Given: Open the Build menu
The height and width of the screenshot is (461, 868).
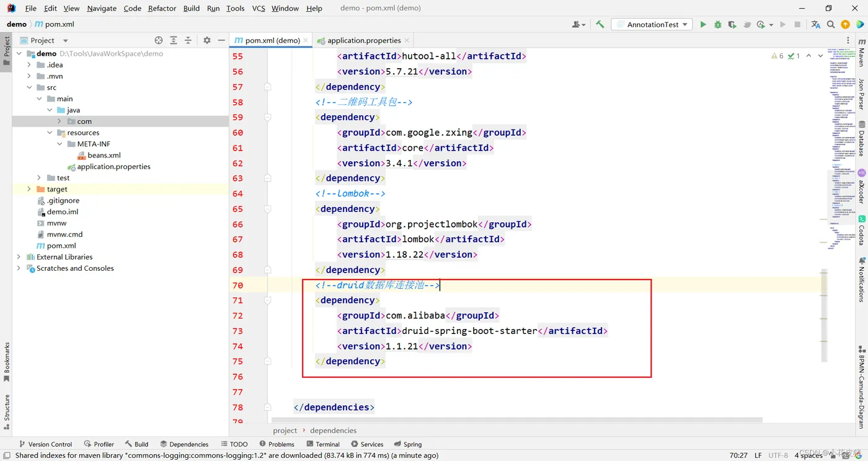Looking at the screenshot, I should click(x=192, y=8).
